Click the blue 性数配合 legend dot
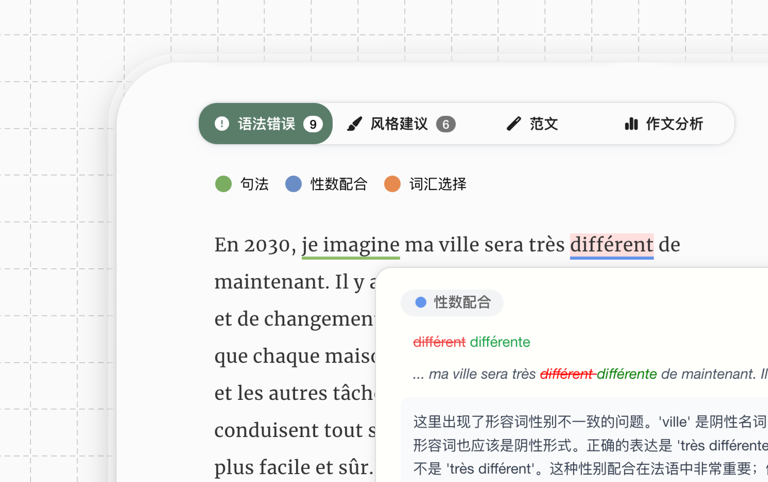Viewport: 768px width, 482px height. (293, 184)
